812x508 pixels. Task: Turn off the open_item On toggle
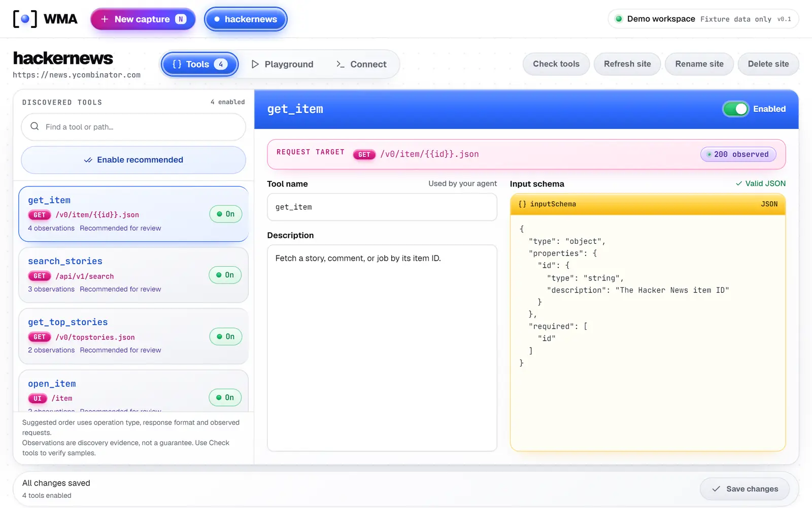(x=225, y=397)
